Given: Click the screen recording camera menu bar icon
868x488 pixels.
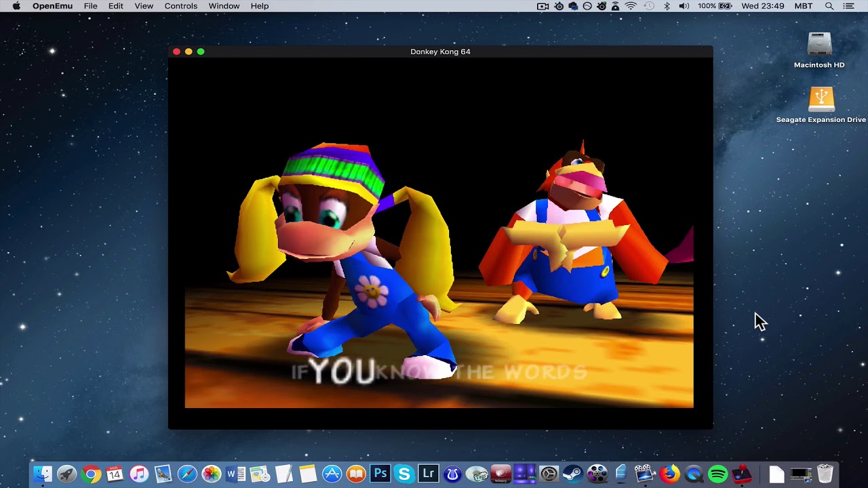Looking at the screenshot, I should tap(542, 6).
